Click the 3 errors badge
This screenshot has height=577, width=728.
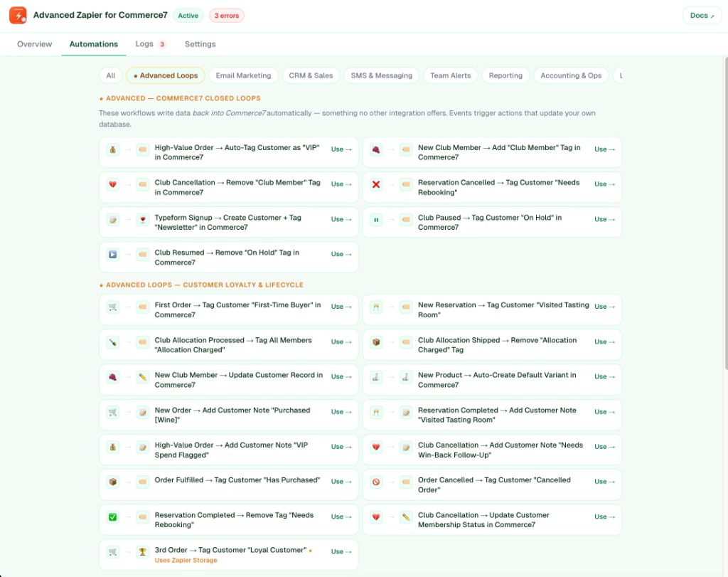click(x=227, y=16)
